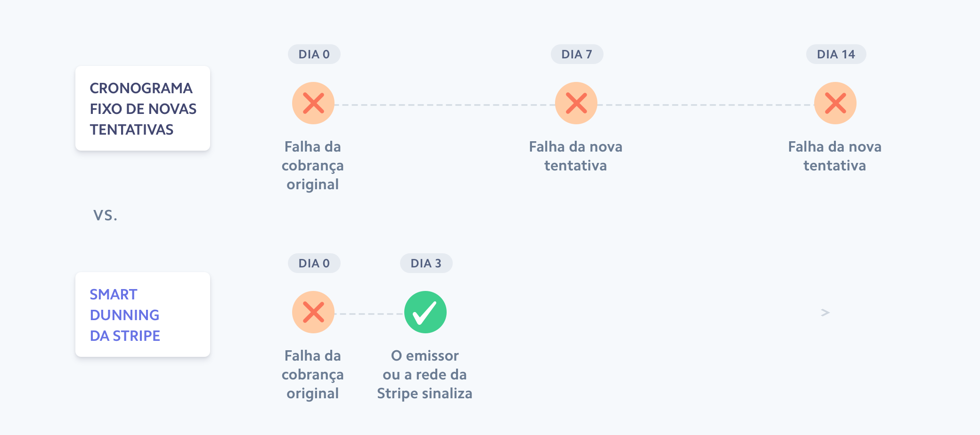Click the green checkmark success icon
Screen dimensions: 980x435
coord(425,312)
